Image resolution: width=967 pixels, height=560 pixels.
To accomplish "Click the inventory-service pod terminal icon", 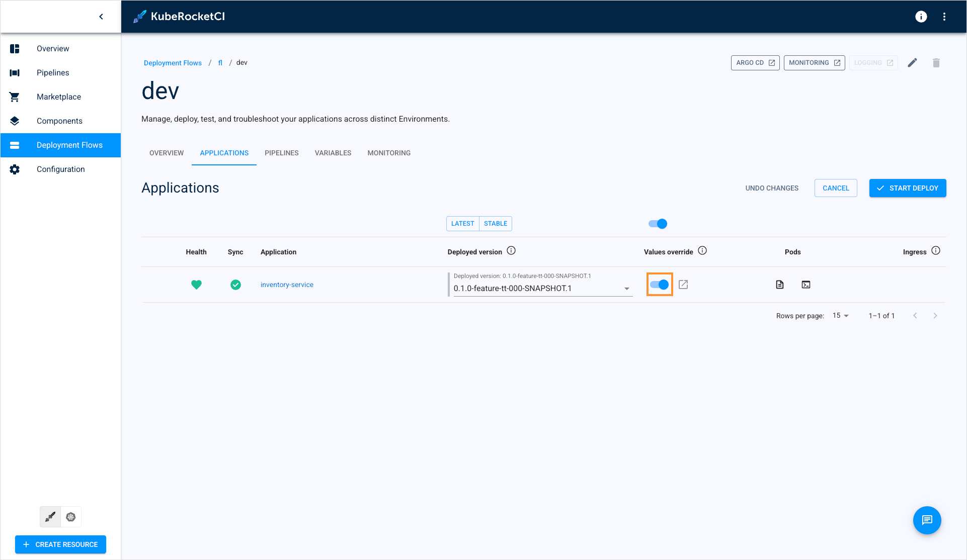I will [x=805, y=285].
